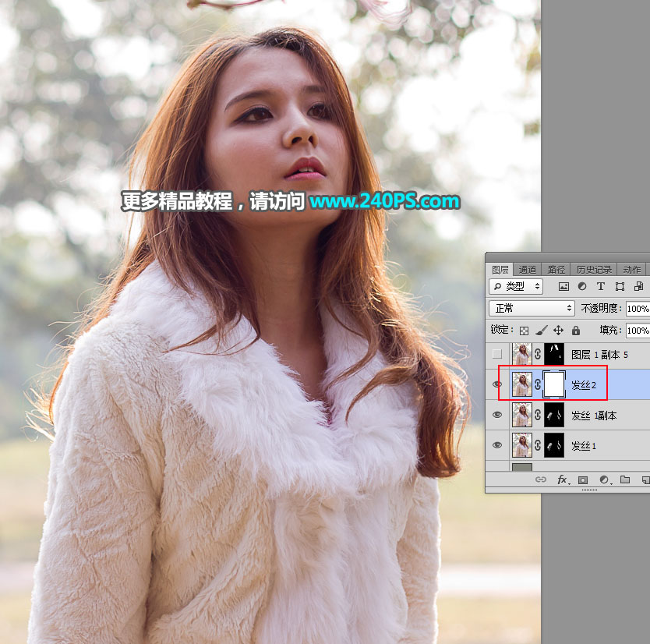Click the pixel layer filter icon

pyautogui.click(x=563, y=287)
